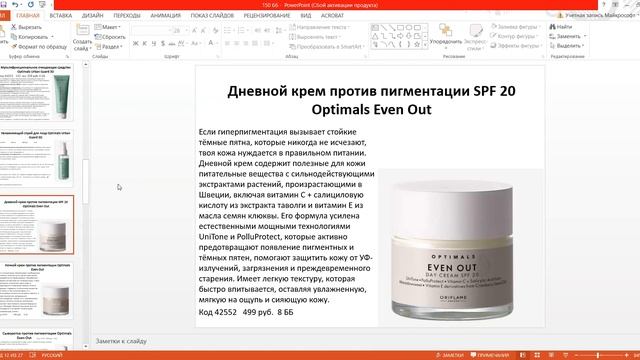Open Quick Styles (Экспресс-стили) gallery
640x360 pixels.
(475, 37)
